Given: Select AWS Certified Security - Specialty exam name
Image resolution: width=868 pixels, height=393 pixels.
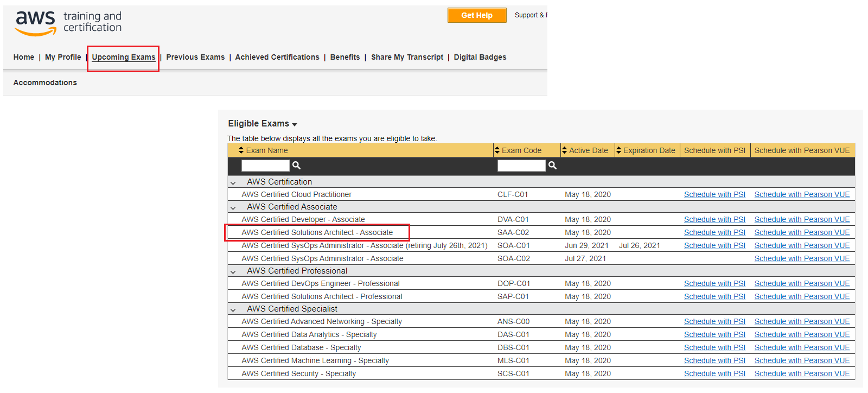Looking at the screenshot, I should (298, 373).
